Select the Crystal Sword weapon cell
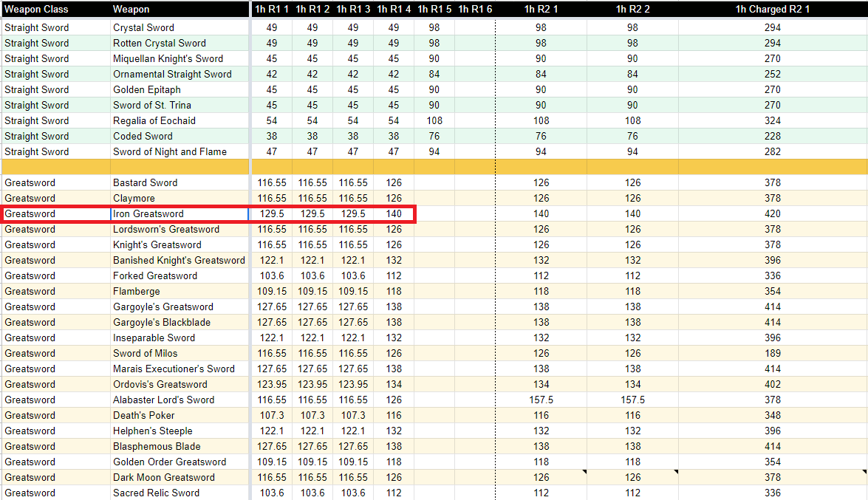The height and width of the screenshot is (500, 868). (x=180, y=27)
